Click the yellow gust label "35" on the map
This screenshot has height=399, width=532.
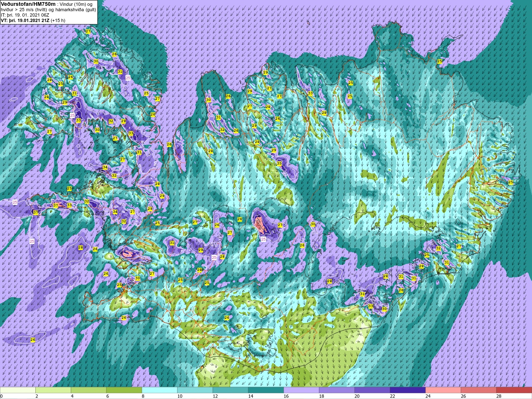coord(279,164)
